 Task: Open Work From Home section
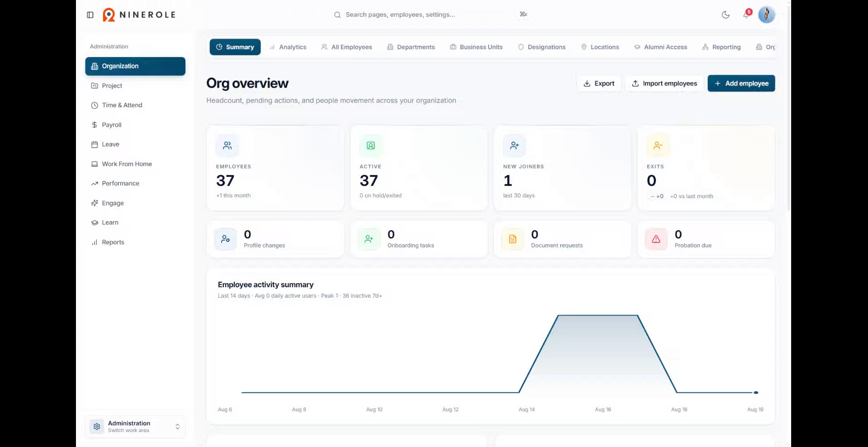pyautogui.click(x=135, y=164)
